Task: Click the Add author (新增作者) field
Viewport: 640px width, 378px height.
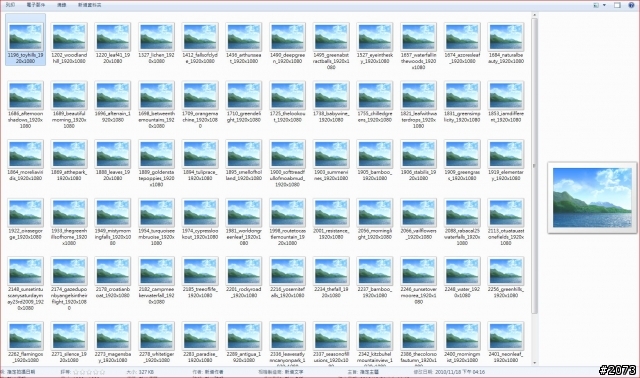Action: click(214, 372)
